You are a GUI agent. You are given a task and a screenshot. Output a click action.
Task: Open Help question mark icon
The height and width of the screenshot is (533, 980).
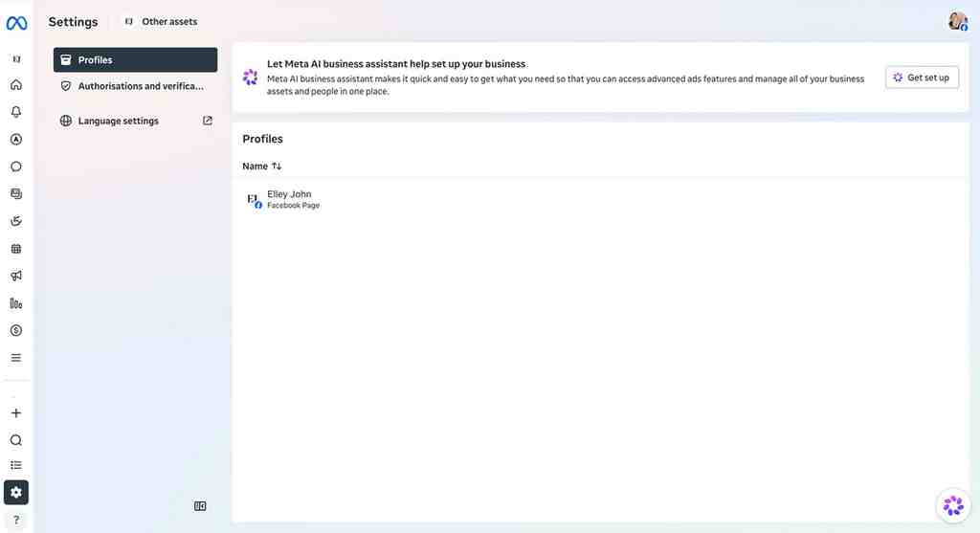click(16, 520)
